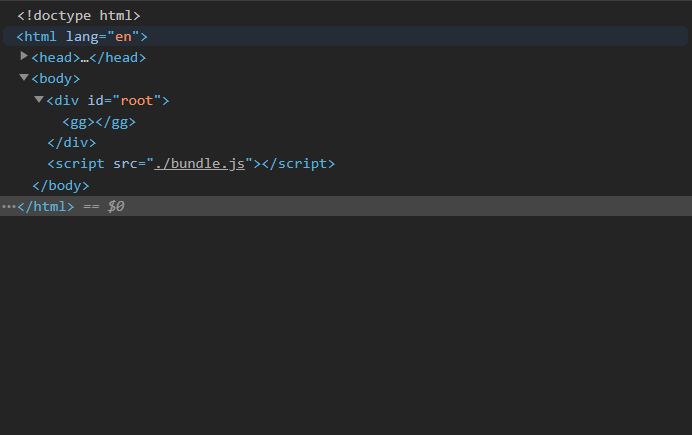Select the script element row

click(191, 164)
